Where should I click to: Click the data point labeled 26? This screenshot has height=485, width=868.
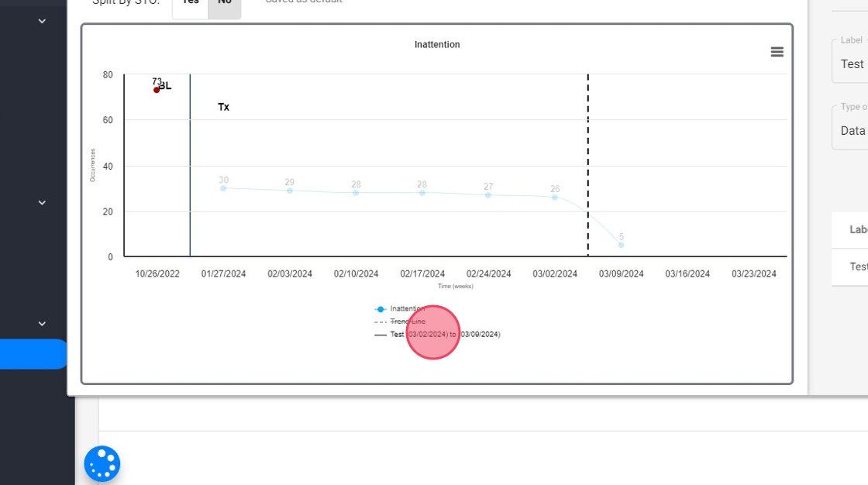pyautogui.click(x=555, y=197)
